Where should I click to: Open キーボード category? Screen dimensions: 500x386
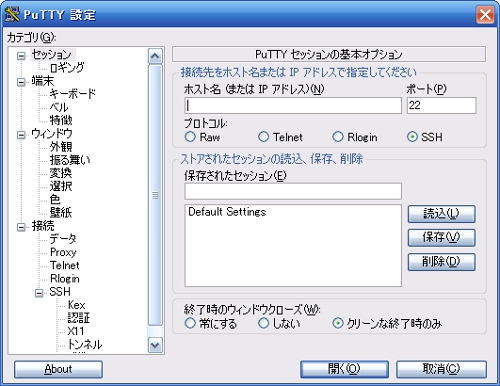click(72, 94)
